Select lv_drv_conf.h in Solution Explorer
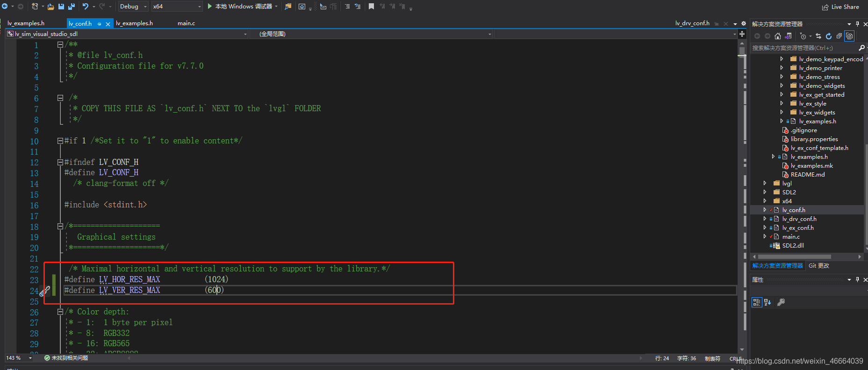 (x=799, y=219)
